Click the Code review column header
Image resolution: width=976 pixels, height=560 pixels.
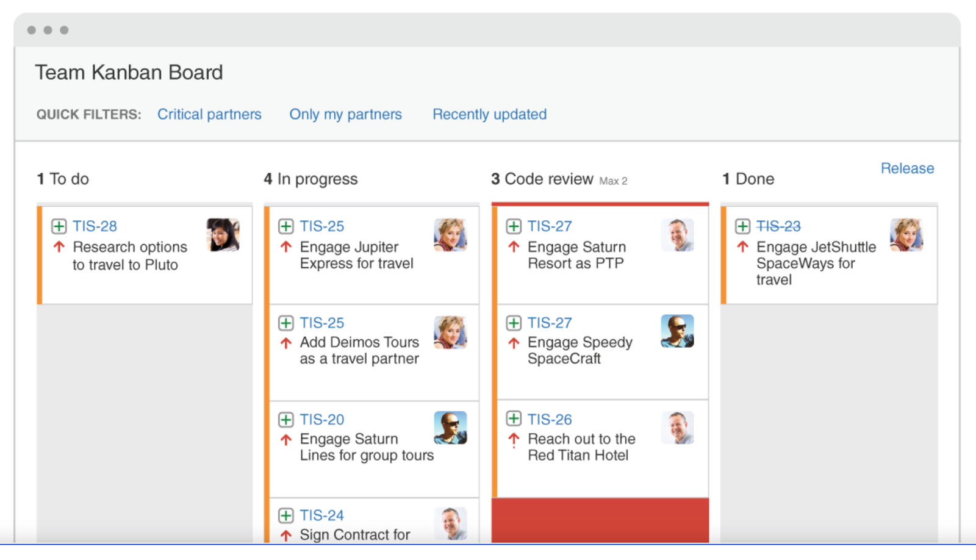pos(548,179)
